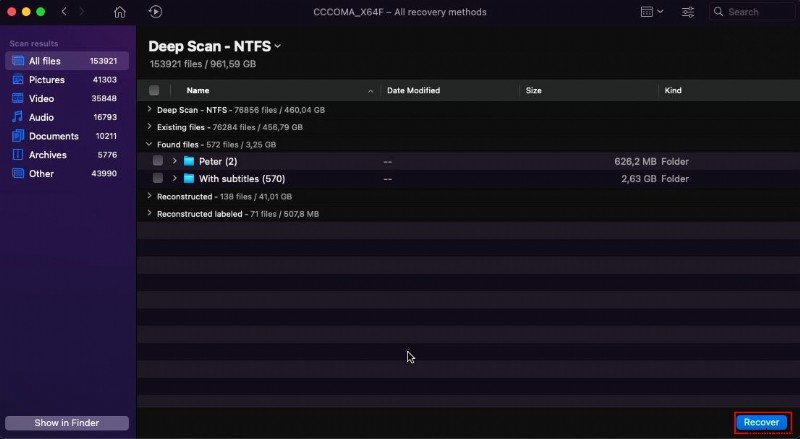Sort by the Size column header
The width and height of the screenshot is (800, 439).
tap(534, 90)
